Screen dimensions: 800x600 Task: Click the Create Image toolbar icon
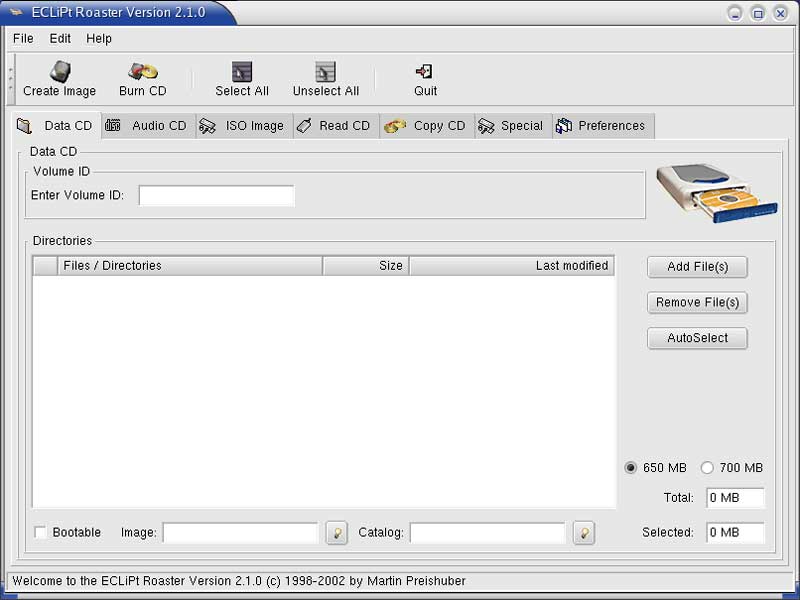tap(60, 72)
